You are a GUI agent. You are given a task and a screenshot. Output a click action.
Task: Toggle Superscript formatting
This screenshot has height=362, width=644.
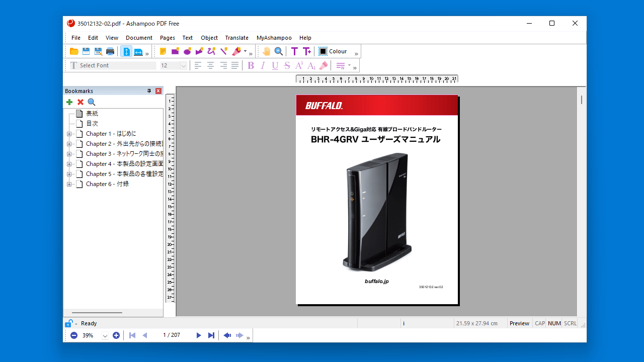(299, 65)
